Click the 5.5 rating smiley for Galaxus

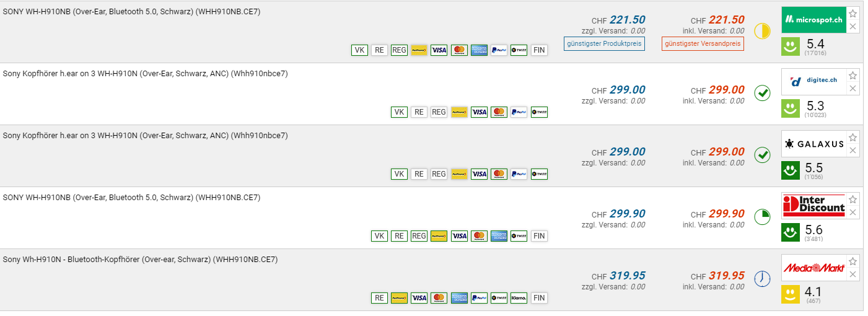(x=790, y=170)
